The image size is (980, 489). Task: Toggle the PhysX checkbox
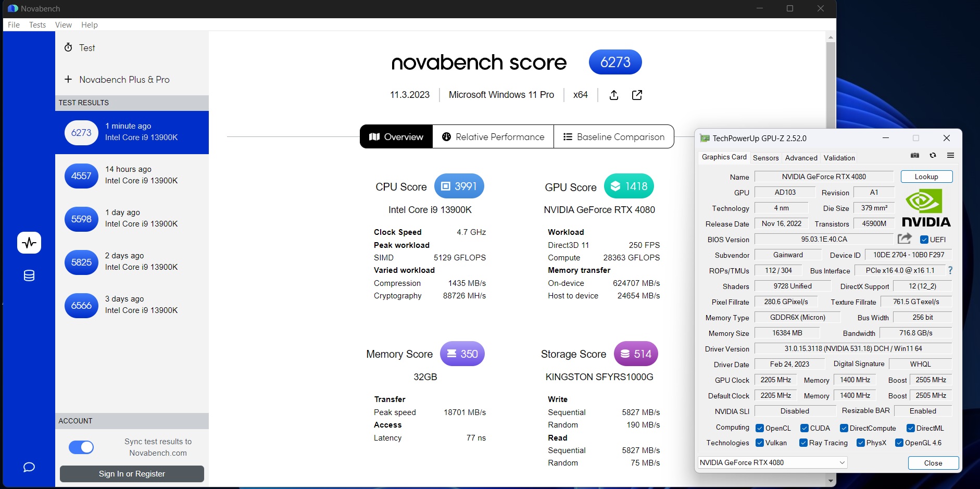861,443
